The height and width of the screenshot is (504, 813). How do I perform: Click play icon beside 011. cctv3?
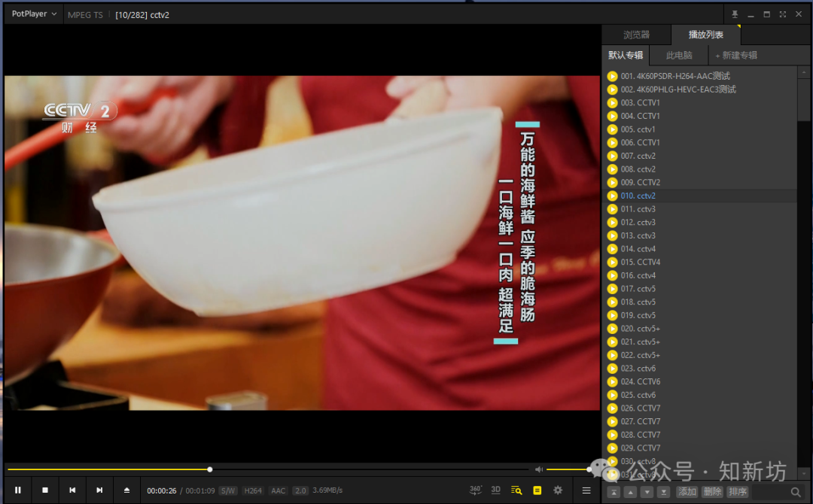612,209
